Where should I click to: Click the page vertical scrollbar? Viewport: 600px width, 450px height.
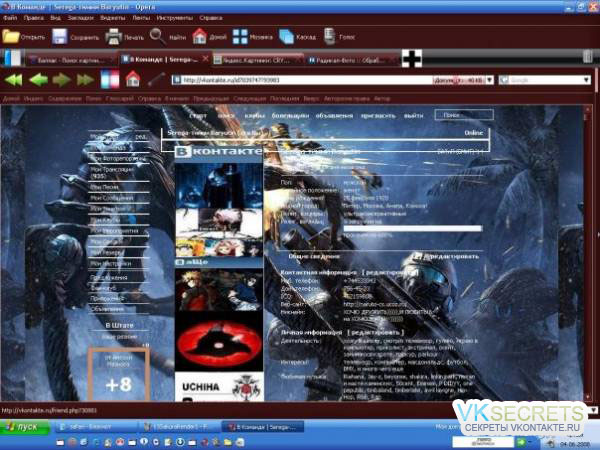coord(588,253)
